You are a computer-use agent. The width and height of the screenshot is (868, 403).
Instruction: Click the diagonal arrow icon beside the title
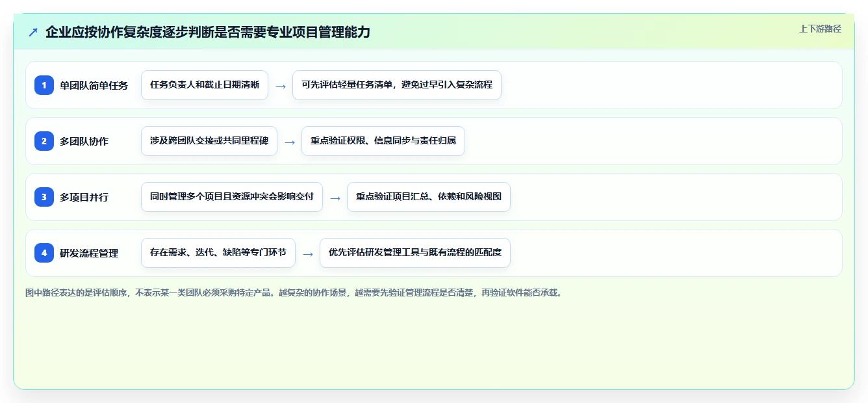click(33, 32)
